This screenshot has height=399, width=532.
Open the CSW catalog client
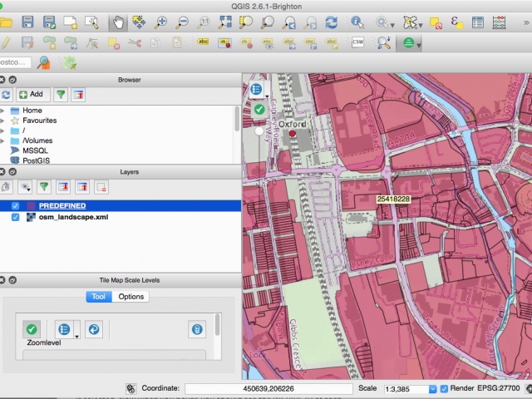tap(357, 42)
